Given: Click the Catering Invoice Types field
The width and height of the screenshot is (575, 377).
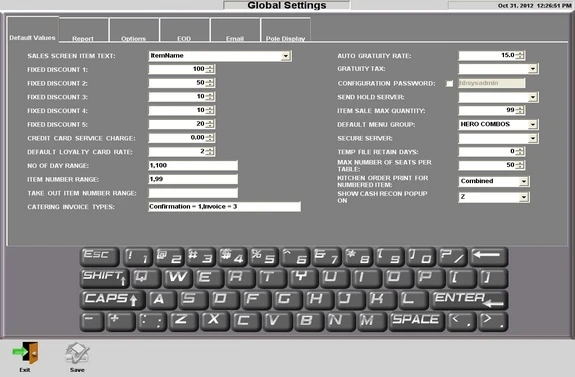Looking at the screenshot, I should [x=224, y=207].
